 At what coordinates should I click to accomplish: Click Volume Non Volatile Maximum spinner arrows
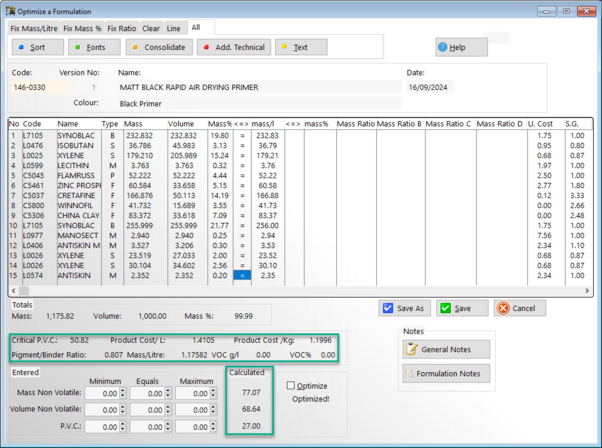coord(213,410)
